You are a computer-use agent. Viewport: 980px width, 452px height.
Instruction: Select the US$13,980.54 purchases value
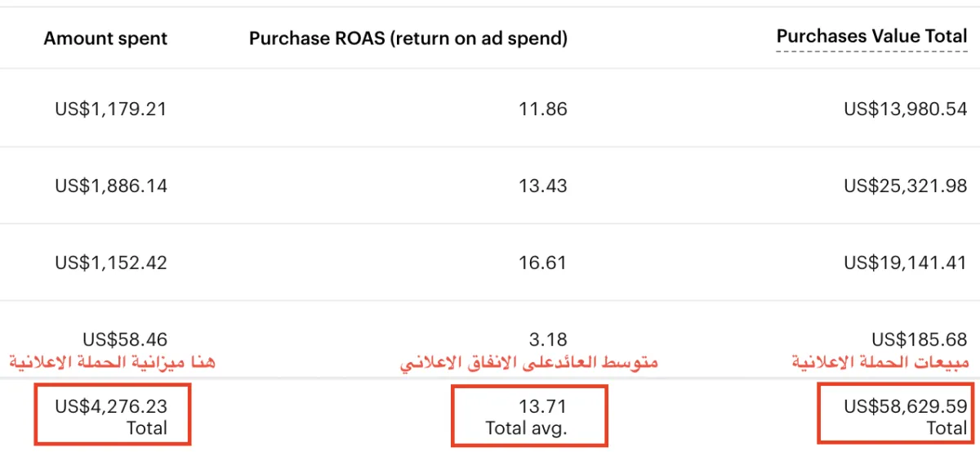click(906, 109)
